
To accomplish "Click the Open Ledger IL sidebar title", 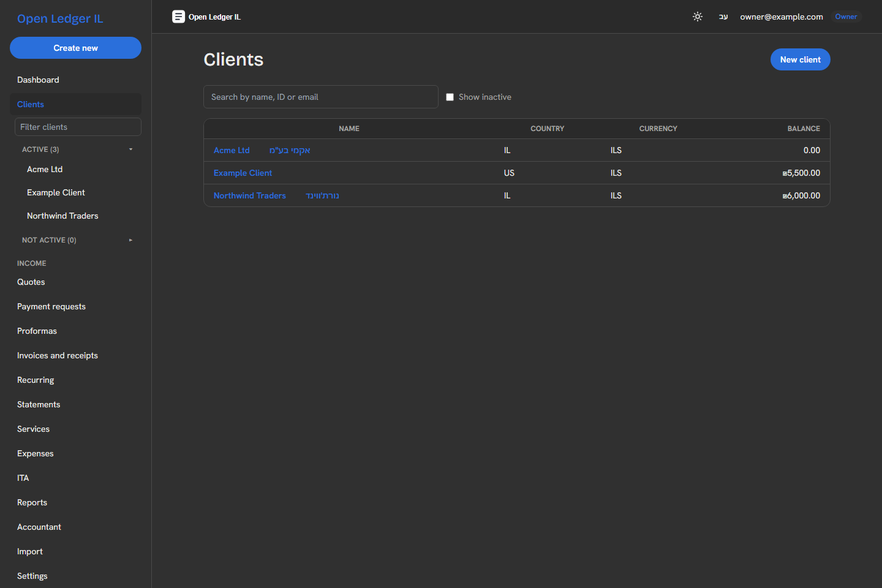I will pyautogui.click(x=60, y=18).
